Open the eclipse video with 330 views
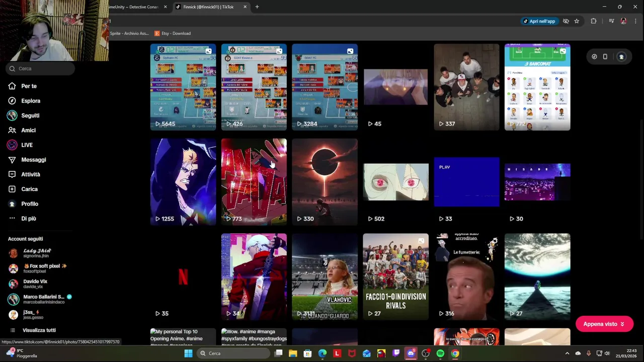 325,182
